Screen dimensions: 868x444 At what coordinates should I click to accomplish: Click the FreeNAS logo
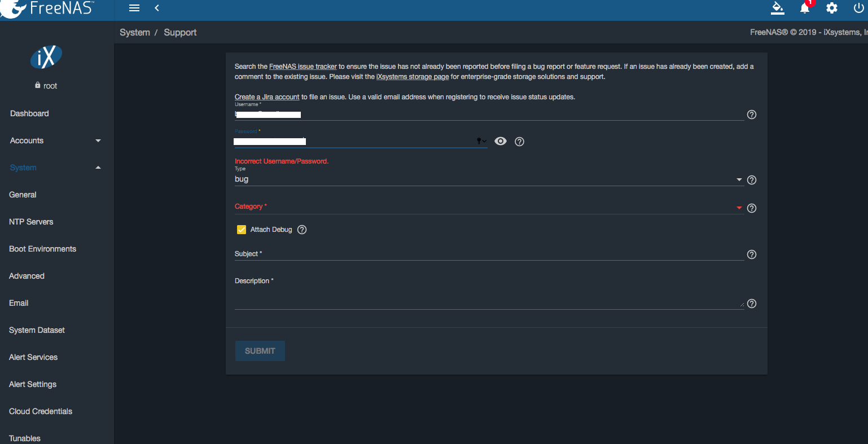point(47,8)
